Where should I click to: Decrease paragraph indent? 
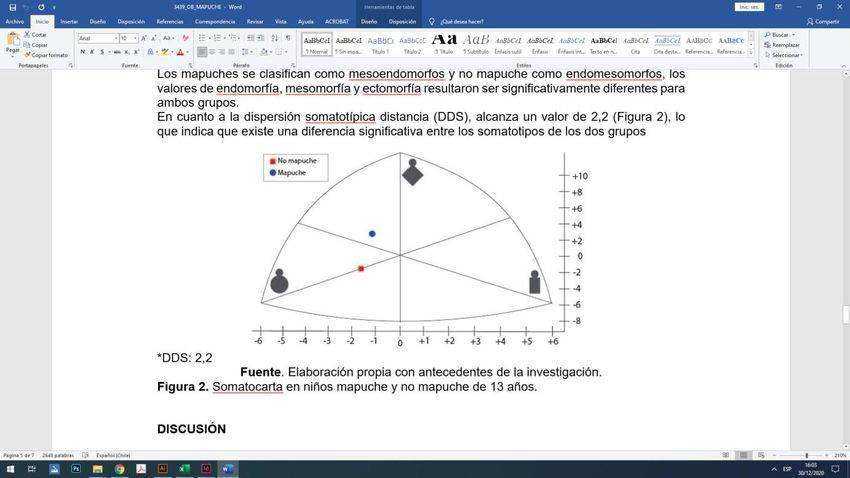point(250,38)
